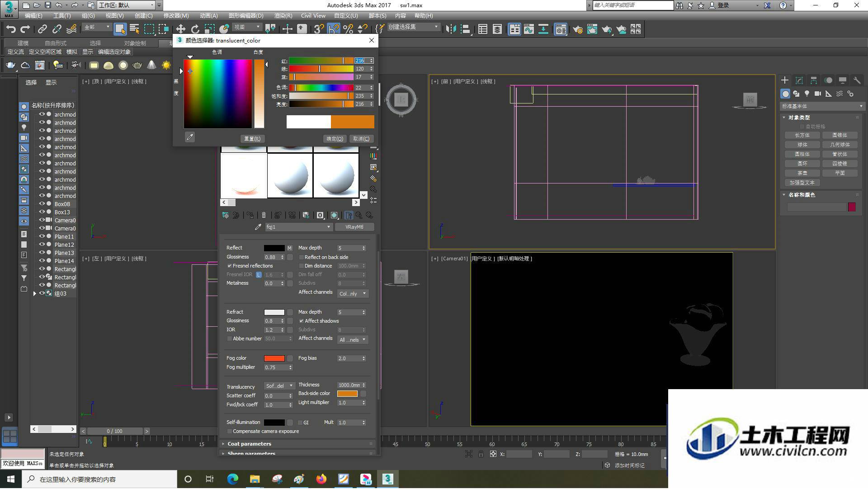Create a 长方体 primitive button

coord(802,135)
